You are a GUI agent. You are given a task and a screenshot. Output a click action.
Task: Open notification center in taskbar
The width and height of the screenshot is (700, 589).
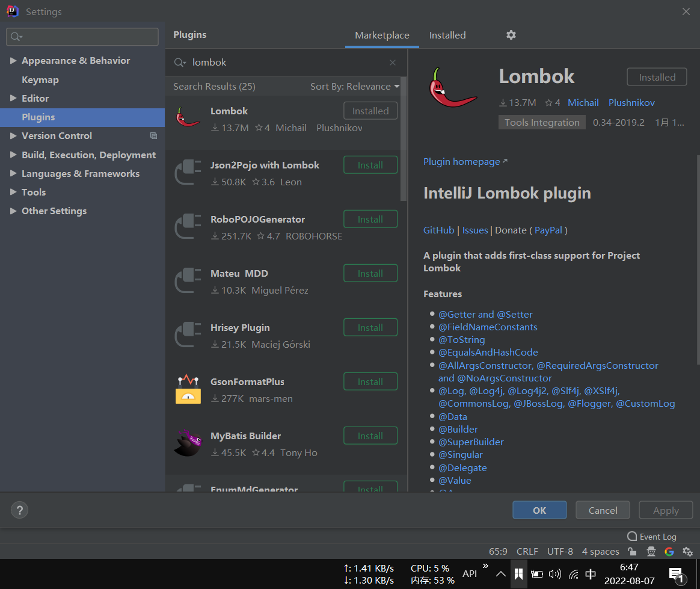point(677,575)
